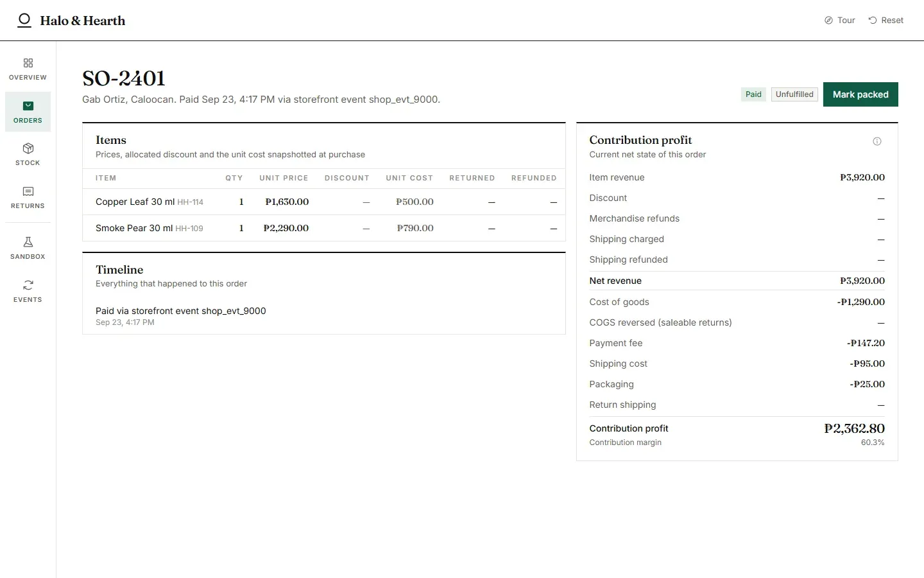
Task: Click the Unit Price column header
Action: tap(284, 178)
